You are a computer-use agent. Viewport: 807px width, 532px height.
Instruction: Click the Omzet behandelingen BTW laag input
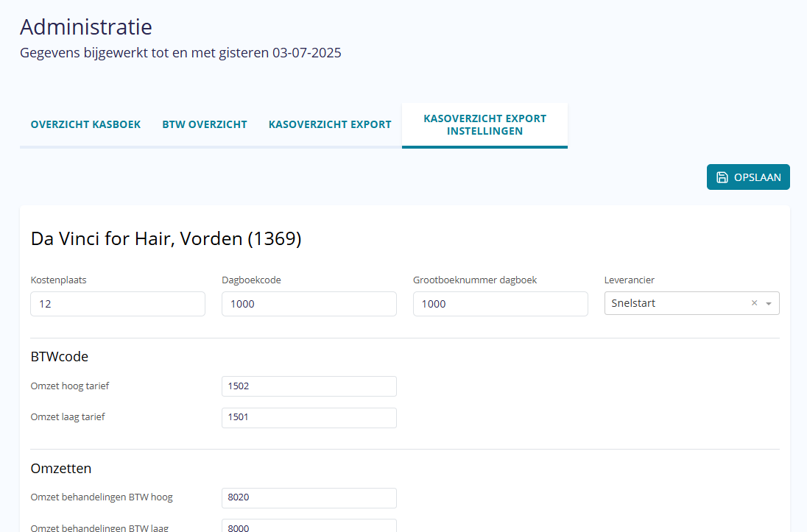309,525
